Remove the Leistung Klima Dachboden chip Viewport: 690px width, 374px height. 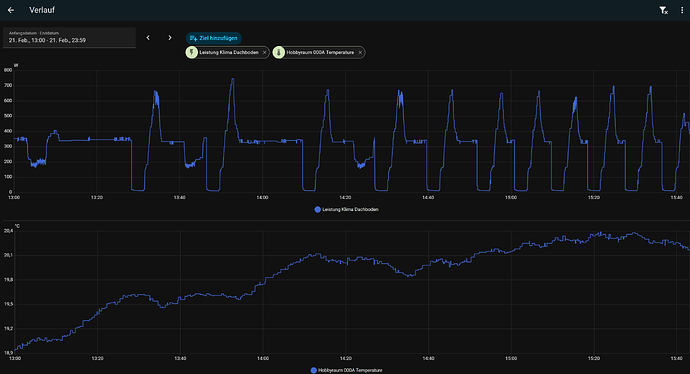coord(264,52)
